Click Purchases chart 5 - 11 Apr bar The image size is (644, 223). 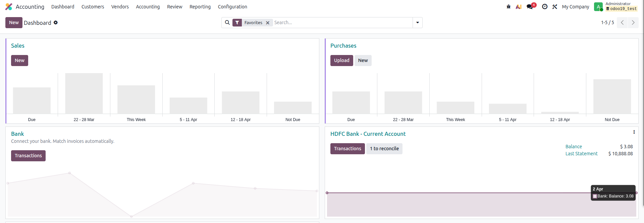(508, 109)
